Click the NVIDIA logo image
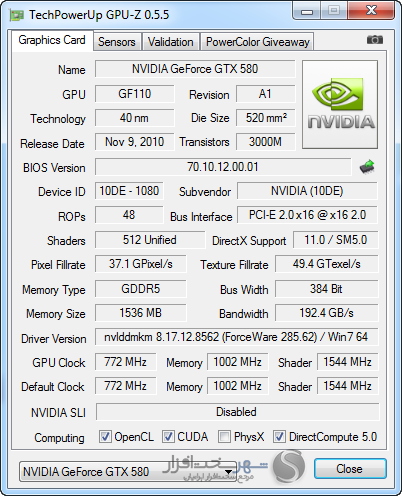402x496 pixels. click(340, 104)
